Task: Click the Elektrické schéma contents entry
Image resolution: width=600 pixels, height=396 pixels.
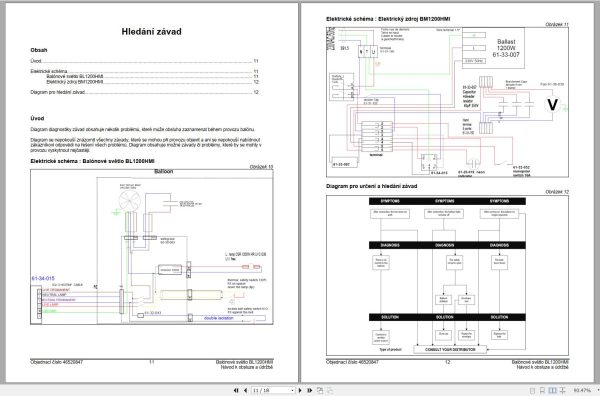Action: [144, 71]
